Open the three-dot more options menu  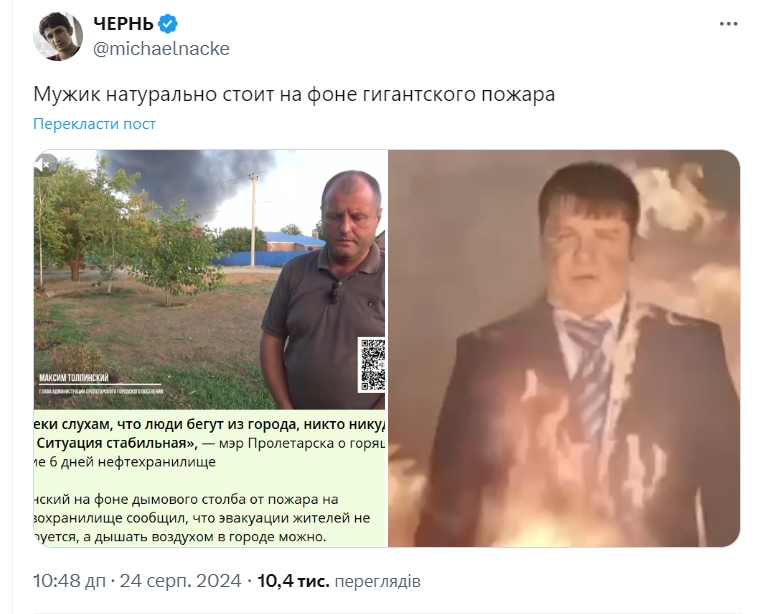click(728, 24)
